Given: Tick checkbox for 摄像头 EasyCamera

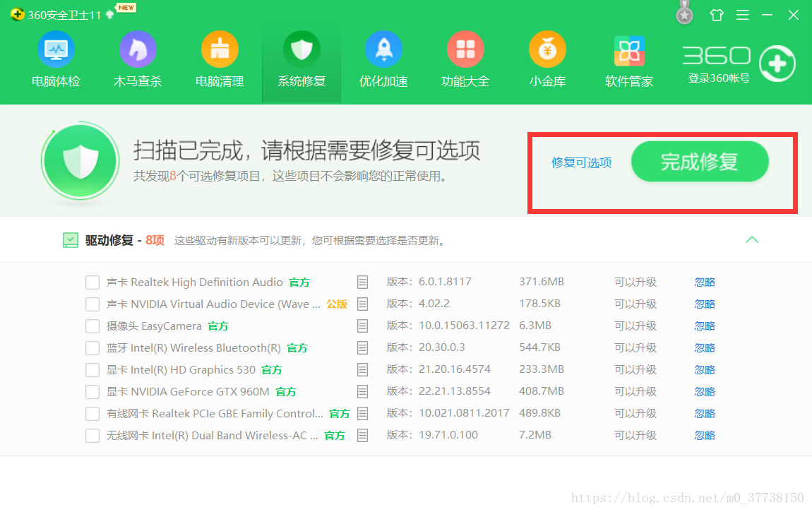Looking at the screenshot, I should pyautogui.click(x=92, y=326).
